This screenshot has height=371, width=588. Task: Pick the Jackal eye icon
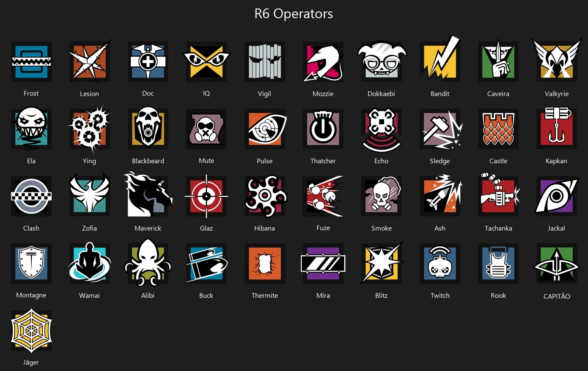coord(557,196)
